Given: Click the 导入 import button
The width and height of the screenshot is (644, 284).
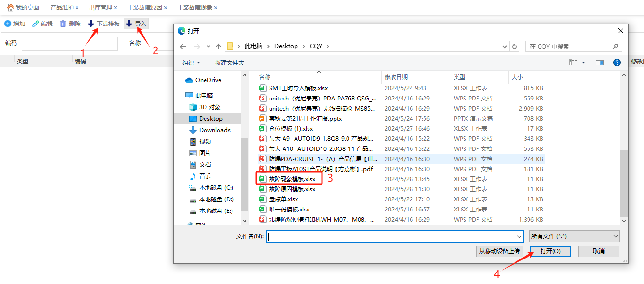Looking at the screenshot, I should 136,24.
